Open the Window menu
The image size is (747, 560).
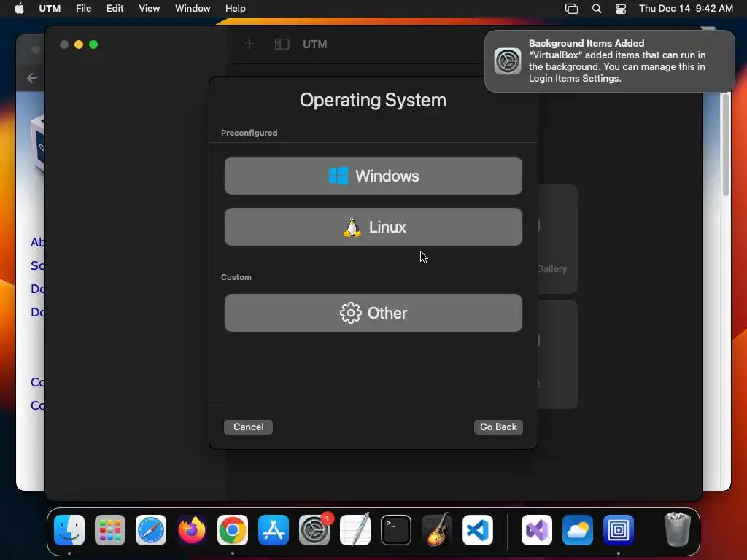pos(193,8)
